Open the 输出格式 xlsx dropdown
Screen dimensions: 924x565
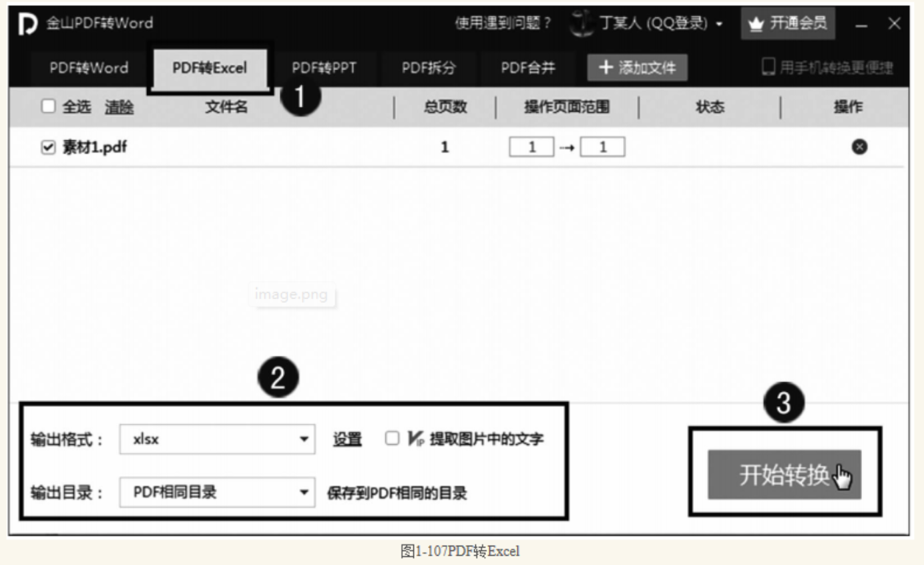(217, 439)
